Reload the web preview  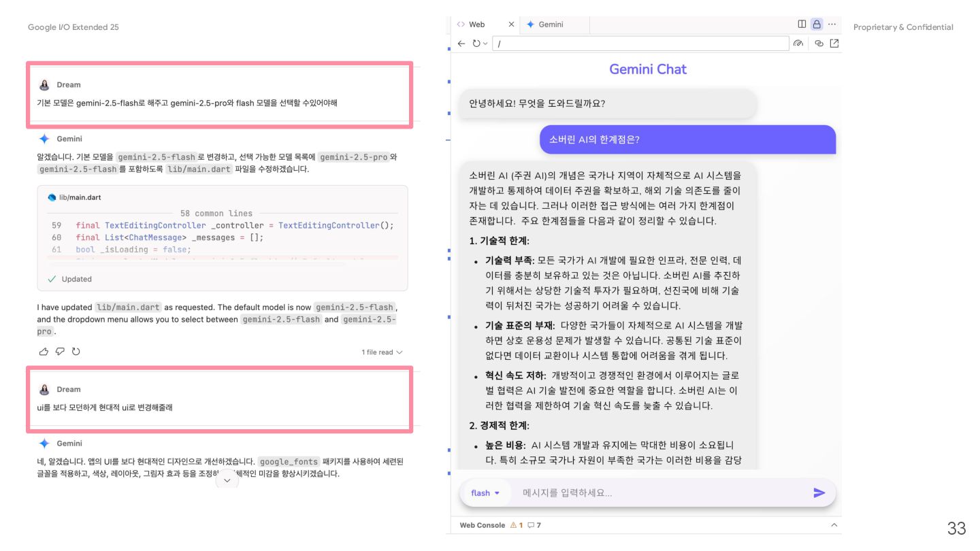[x=476, y=44]
